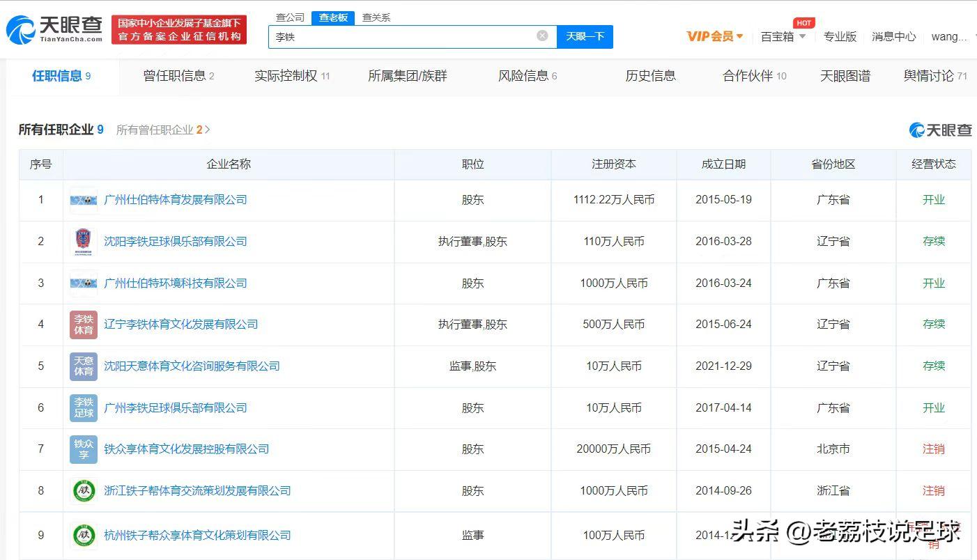Visit the 专业版 page
The image size is (977, 560).
click(x=840, y=36)
